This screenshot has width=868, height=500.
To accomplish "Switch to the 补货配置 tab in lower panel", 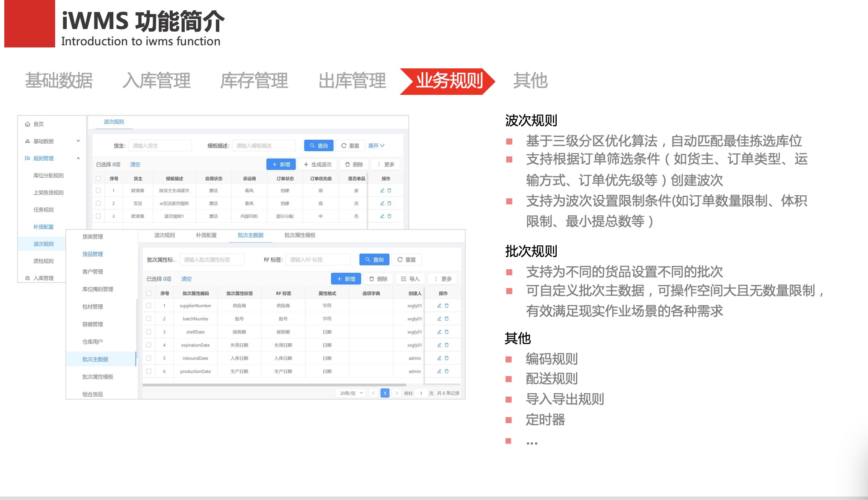I will click(x=206, y=235).
